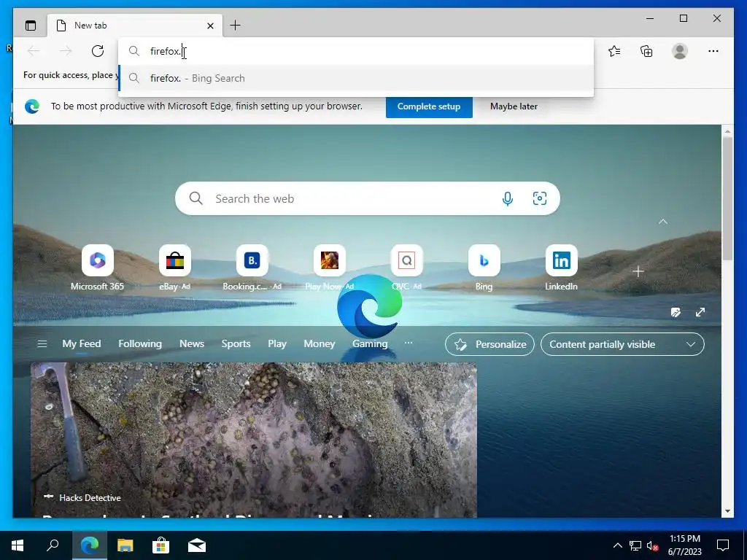747x560 pixels.
Task: Open the Collections icon
Action: (646, 51)
